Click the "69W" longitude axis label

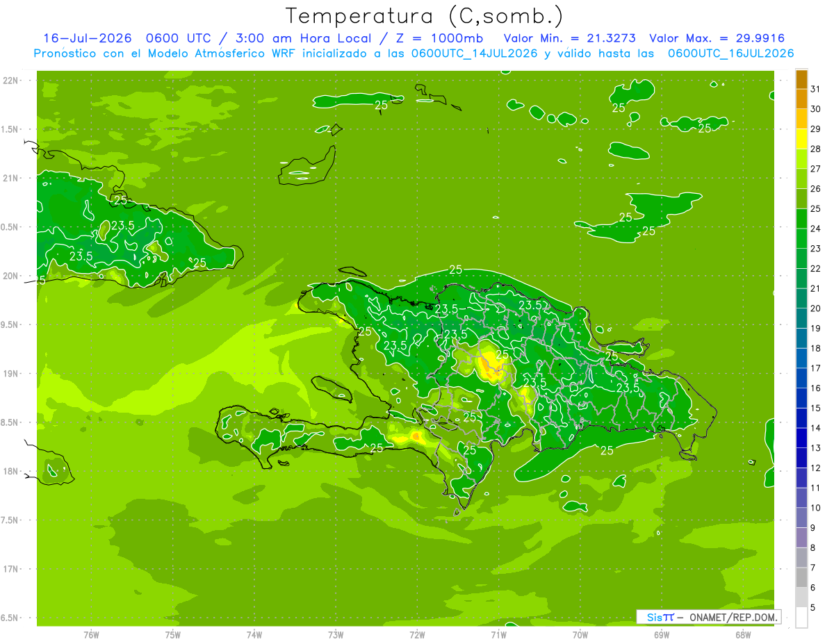662,635
